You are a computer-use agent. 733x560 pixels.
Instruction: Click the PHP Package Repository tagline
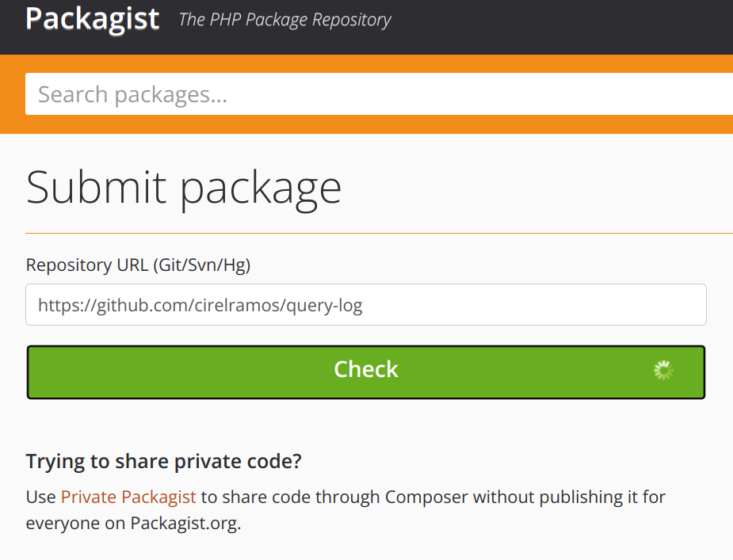click(x=285, y=20)
